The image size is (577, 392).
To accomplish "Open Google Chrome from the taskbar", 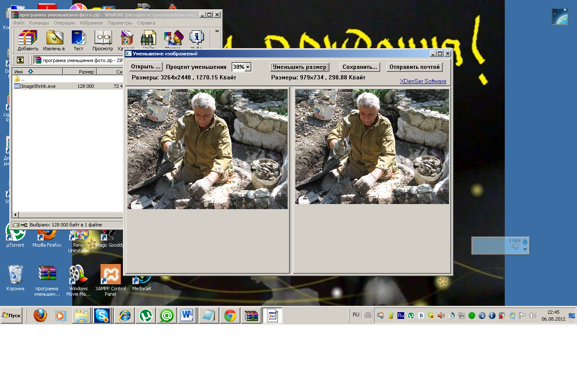I will click(230, 316).
